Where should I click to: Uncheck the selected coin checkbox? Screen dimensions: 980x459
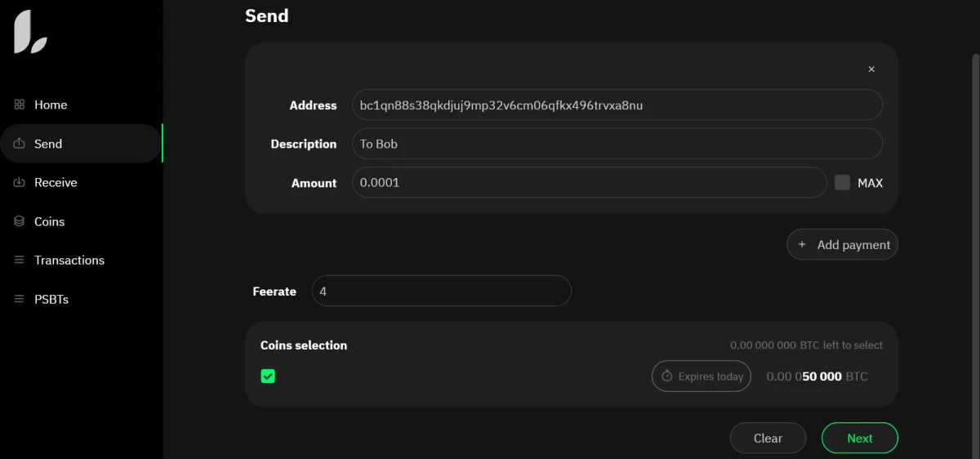pyautogui.click(x=268, y=376)
